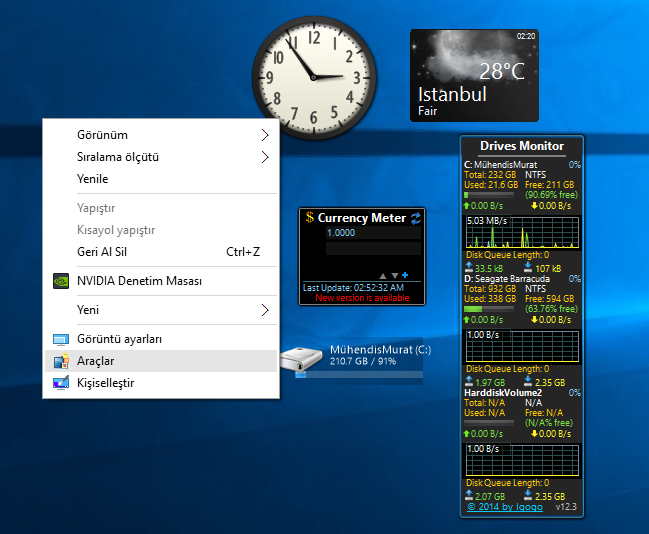Choose Kısayol yapıştır menu entry
The image size is (649, 534).
(161, 230)
